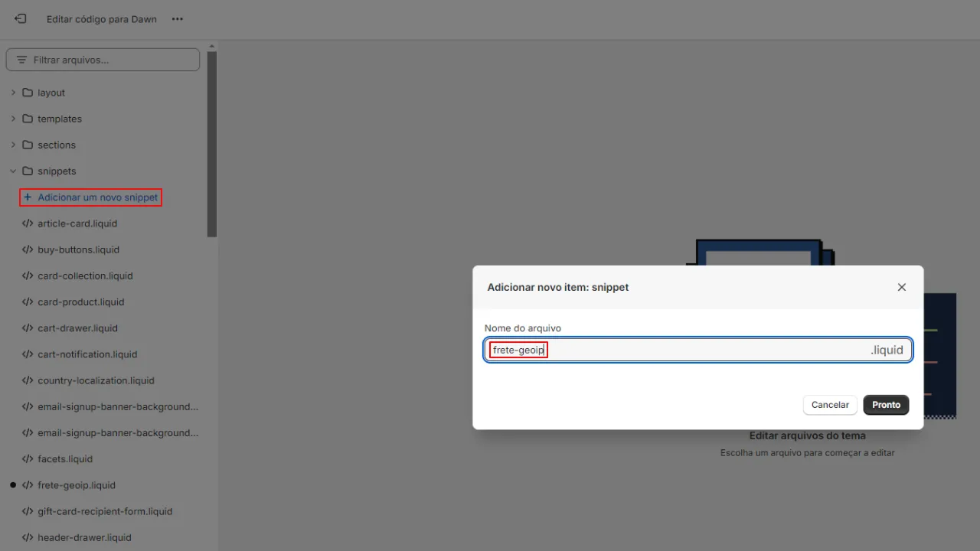
Task: Expand the layout folder chevron
Action: point(13,93)
